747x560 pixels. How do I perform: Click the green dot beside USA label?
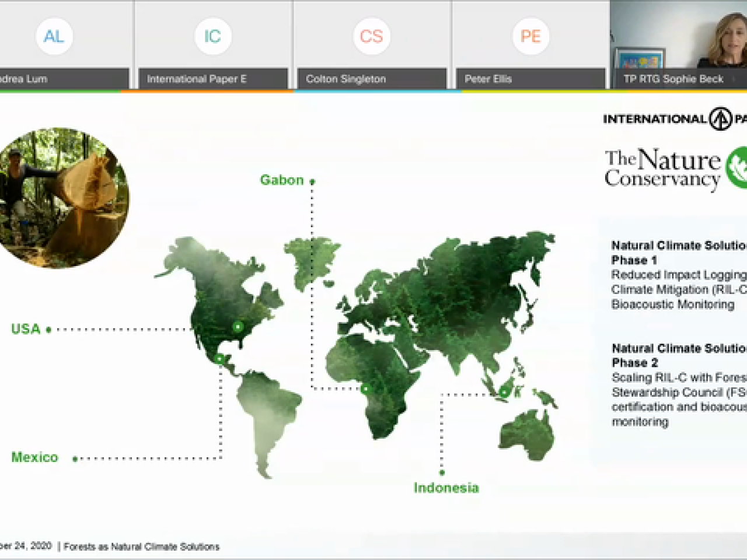[x=48, y=330]
